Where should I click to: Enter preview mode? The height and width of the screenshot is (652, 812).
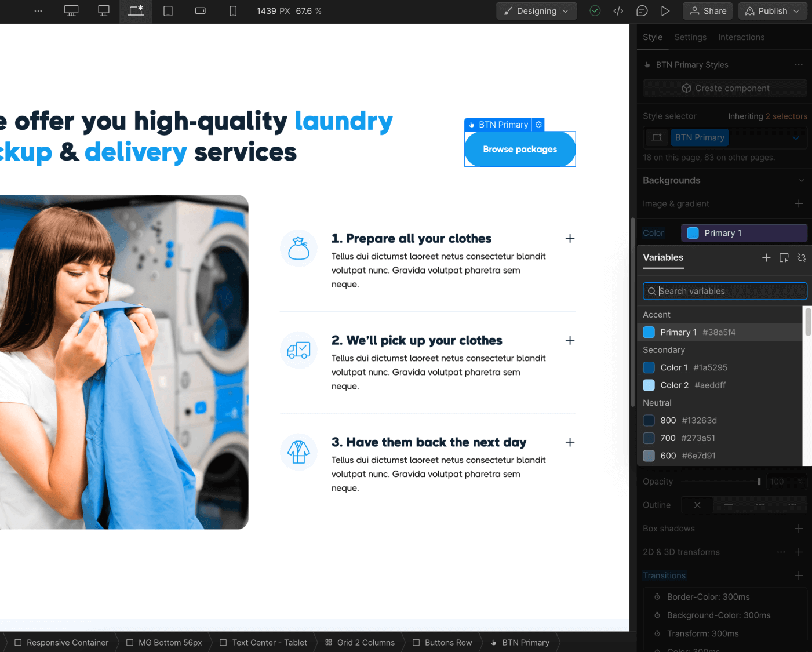click(x=665, y=10)
